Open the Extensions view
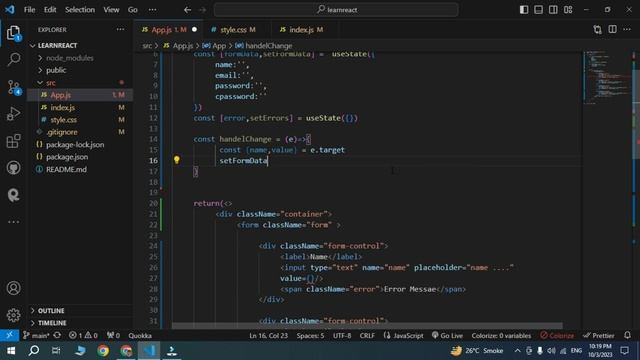This screenshot has width=640, height=360. tap(13, 141)
